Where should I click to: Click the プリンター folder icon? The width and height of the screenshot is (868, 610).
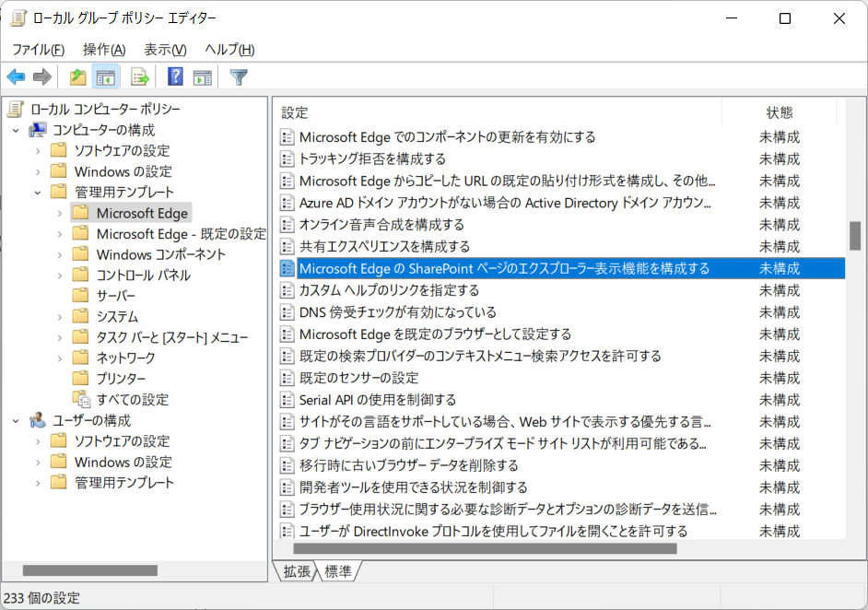[80, 378]
